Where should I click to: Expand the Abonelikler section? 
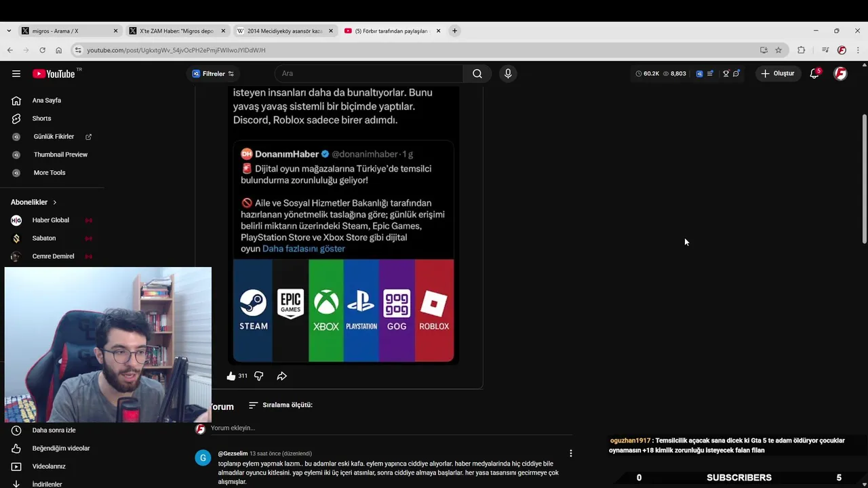pyautogui.click(x=34, y=202)
